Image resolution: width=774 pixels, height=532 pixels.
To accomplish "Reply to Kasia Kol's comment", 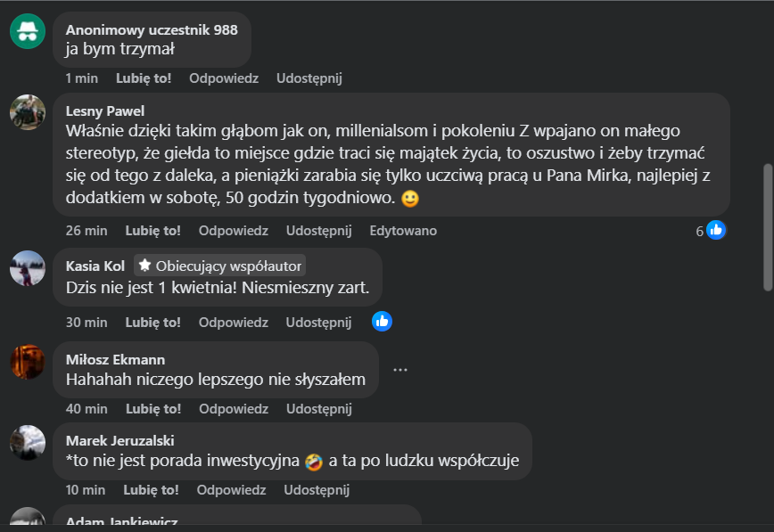I will point(233,322).
